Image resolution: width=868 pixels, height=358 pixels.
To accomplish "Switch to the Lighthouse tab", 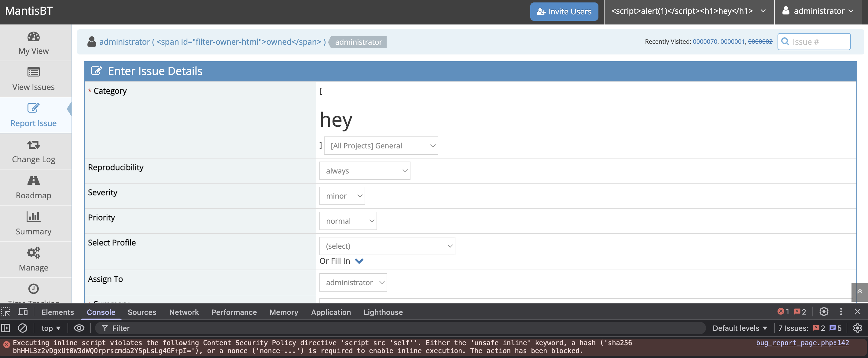I will [x=383, y=312].
